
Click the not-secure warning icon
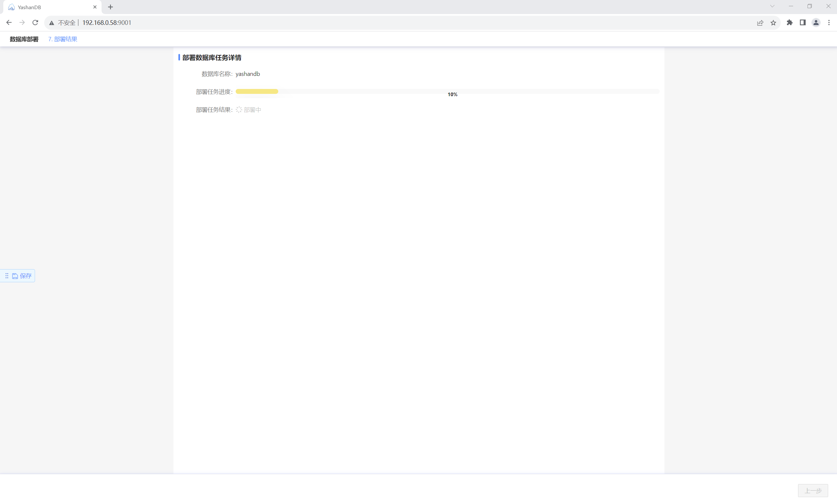(52, 23)
